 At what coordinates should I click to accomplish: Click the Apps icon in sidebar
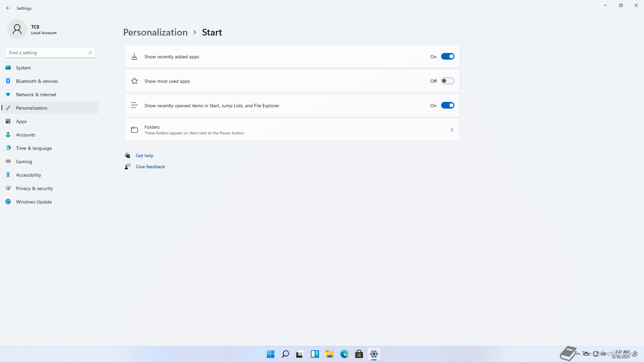click(x=8, y=121)
